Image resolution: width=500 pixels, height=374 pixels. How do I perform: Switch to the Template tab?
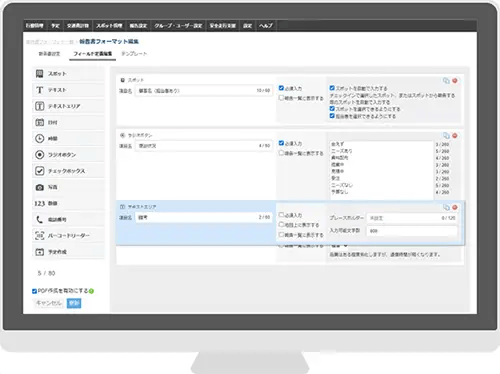coord(134,54)
